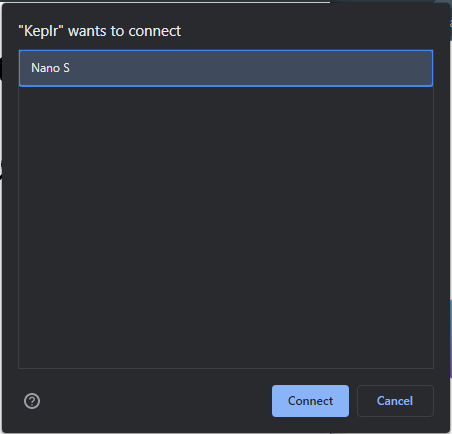
Task: Approve Keplr pairing using Connect
Action: coord(310,401)
